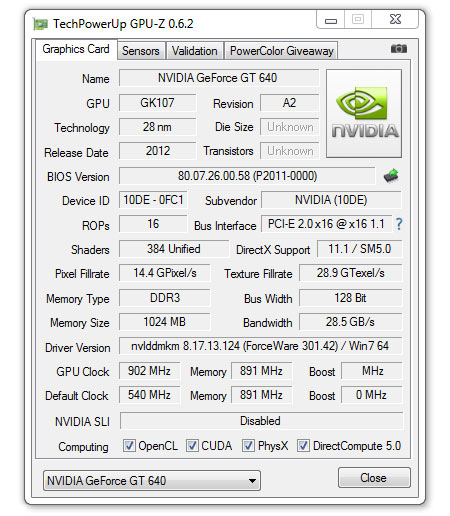Image resolution: width=450 pixels, height=516 pixels.
Task: Select the Graphics Card tab
Action: (76, 49)
